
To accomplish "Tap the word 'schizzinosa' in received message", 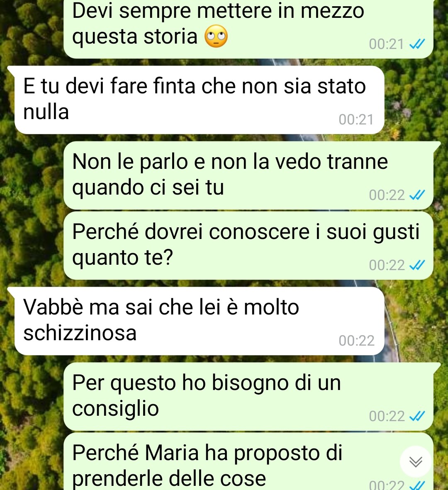I will coord(80,333).
